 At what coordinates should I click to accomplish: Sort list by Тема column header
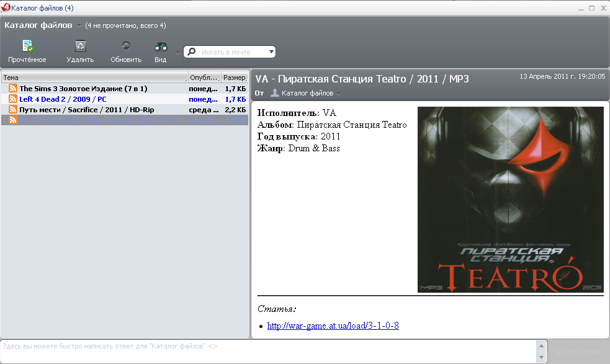(93, 78)
